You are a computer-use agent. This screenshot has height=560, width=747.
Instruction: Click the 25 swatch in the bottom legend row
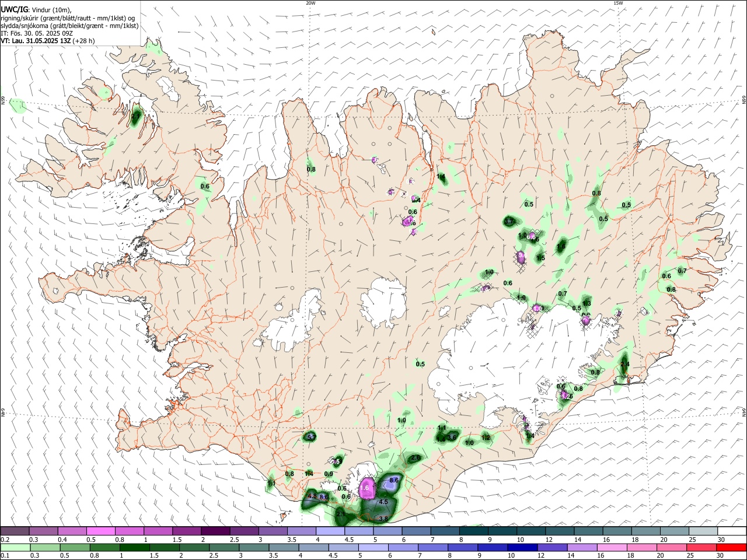pos(702,547)
